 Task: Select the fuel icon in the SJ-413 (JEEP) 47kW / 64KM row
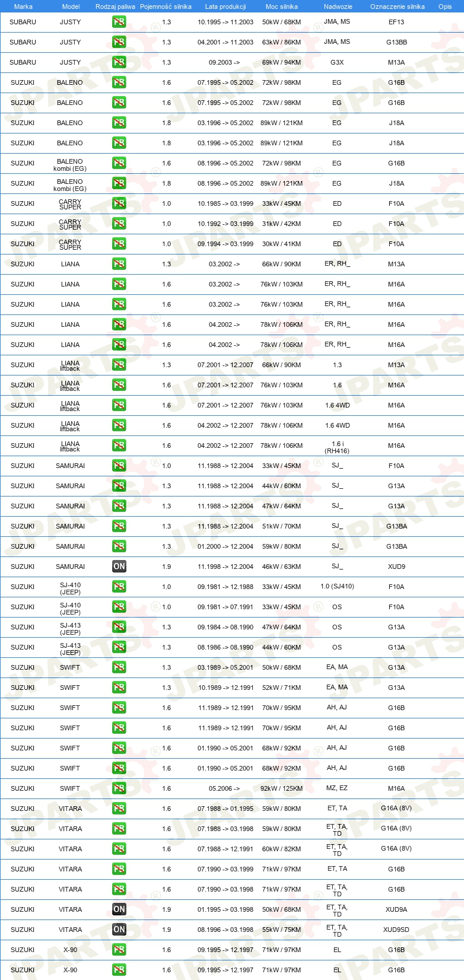pyautogui.click(x=119, y=627)
